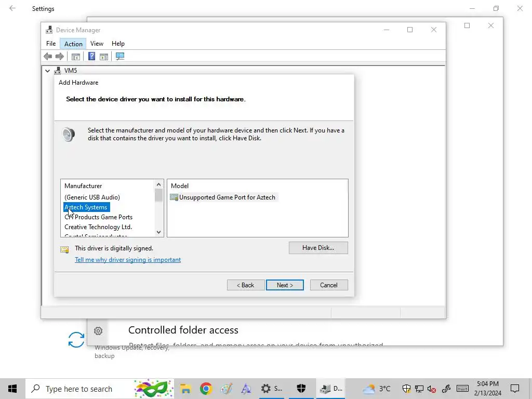Click the gear icon beside Controlled folder access
Viewport: 532px width, 399px height.
tap(98, 331)
